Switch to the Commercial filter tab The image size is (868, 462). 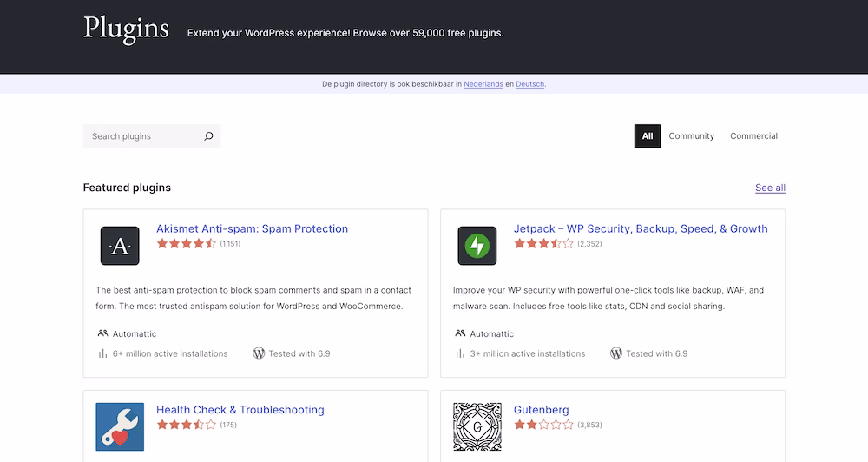tap(753, 136)
